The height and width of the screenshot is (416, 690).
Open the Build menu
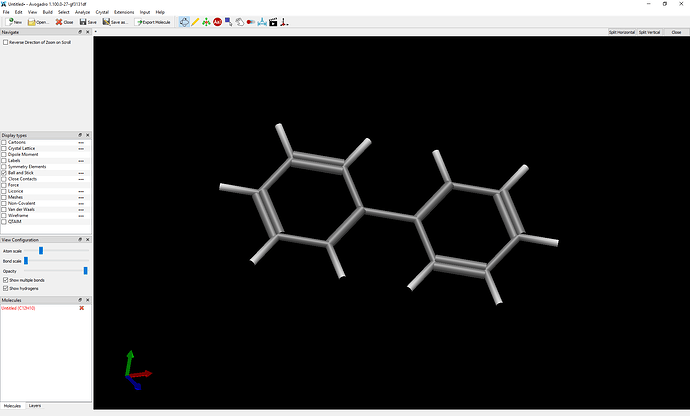point(48,12)
